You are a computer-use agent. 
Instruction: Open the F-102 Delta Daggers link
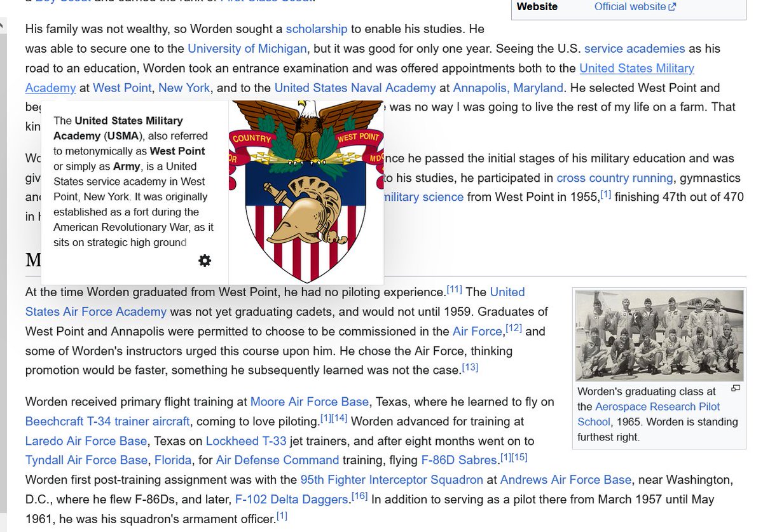pos(293,500)
